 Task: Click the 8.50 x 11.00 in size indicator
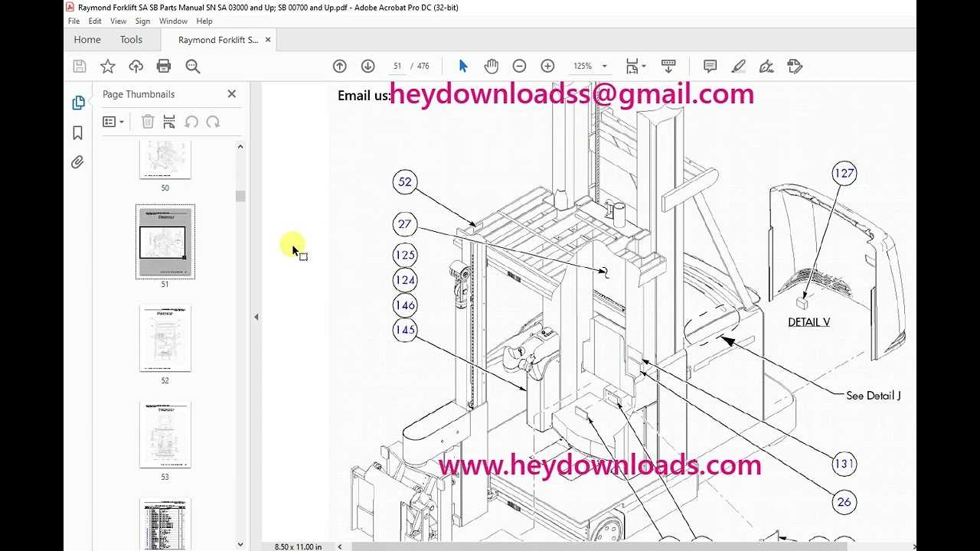298,546
